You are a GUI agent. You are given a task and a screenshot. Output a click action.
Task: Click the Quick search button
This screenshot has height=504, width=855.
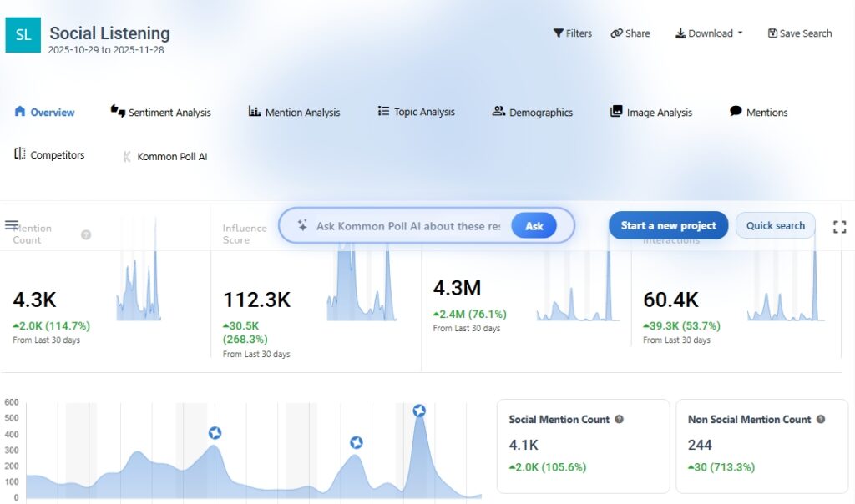pyautogui.click(x=775, y=226)
